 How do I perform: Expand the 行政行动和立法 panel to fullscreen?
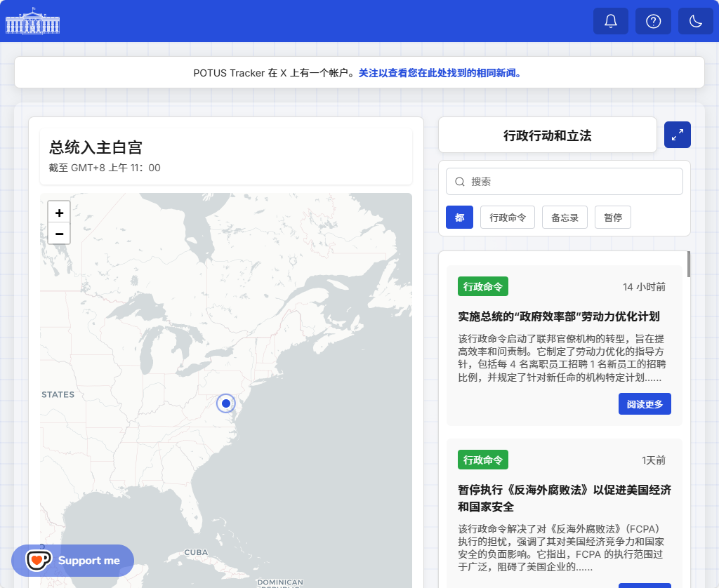[678, 135]
